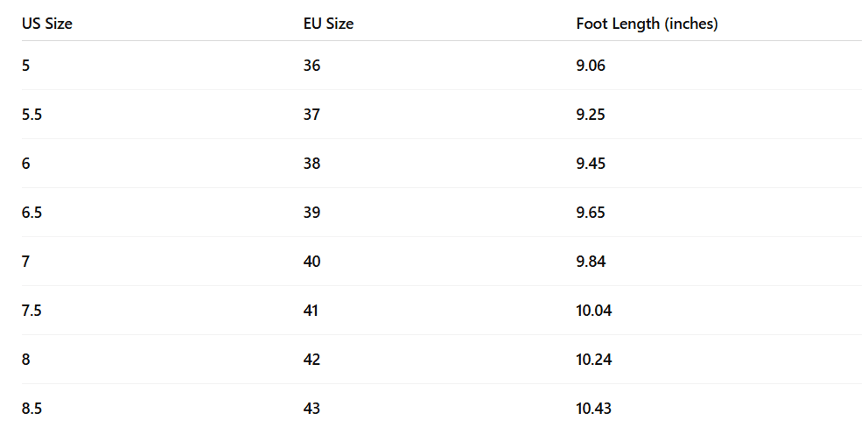Image resolution: width=868 pixels, height=434 pixels.
Task: Click the EU size 42 value
Action: tap(312, 360)
